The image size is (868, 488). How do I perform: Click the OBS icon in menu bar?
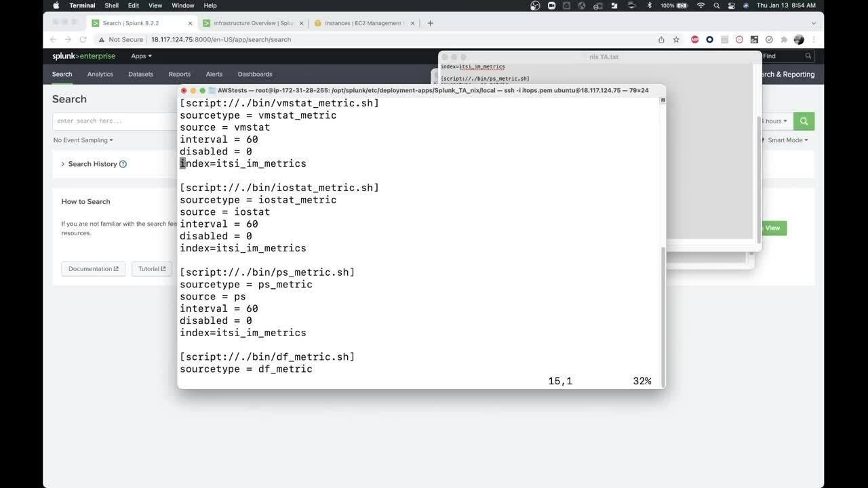pyautogui.click(x=535, y=5)
